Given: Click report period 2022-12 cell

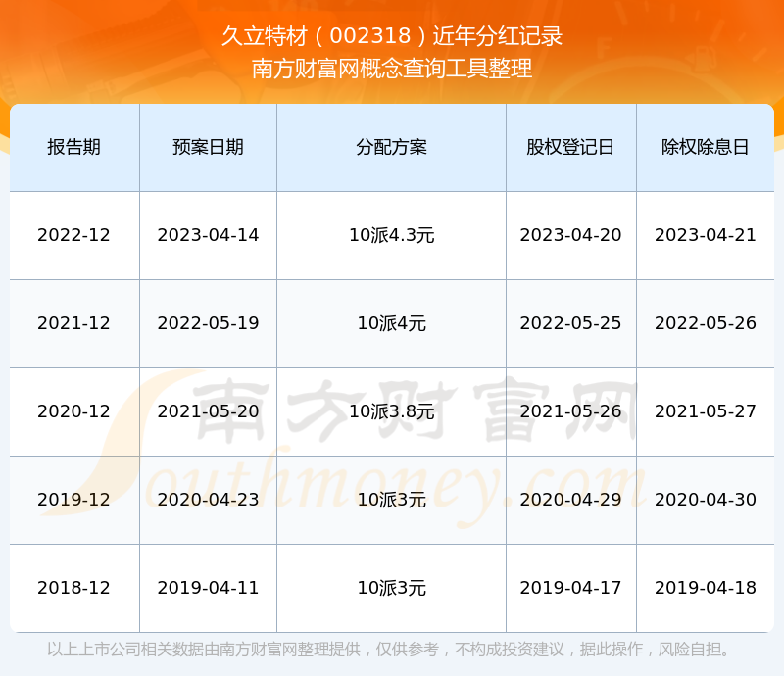Looking at the screenshot, I should tap(74, 235).
